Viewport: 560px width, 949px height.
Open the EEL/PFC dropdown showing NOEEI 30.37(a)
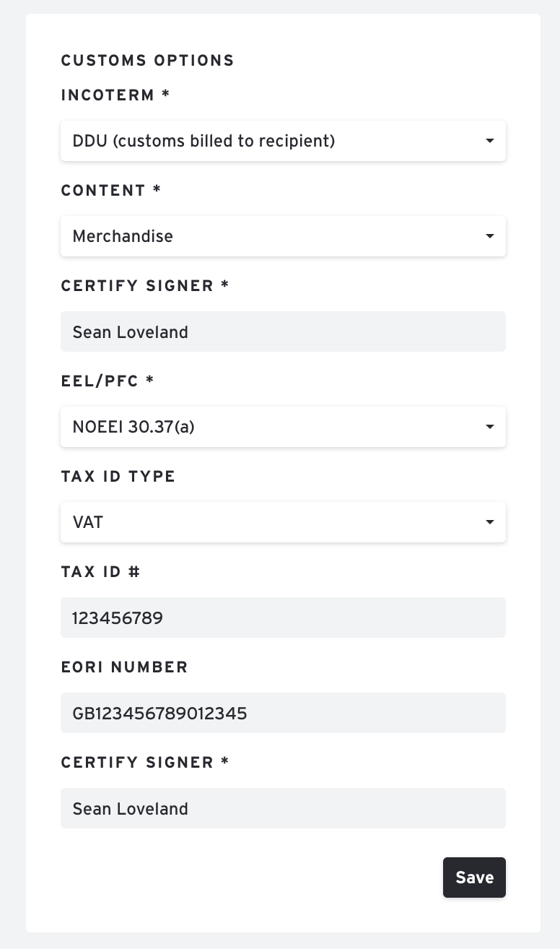coord(283,427)
